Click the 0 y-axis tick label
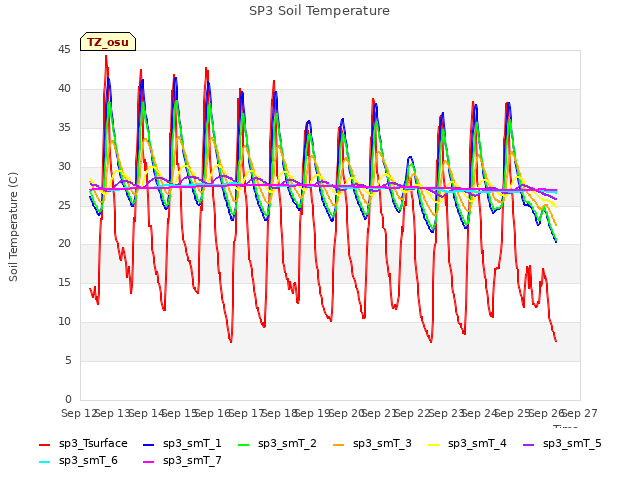Screen dimensions: 640x480 [x=68, y=399]
